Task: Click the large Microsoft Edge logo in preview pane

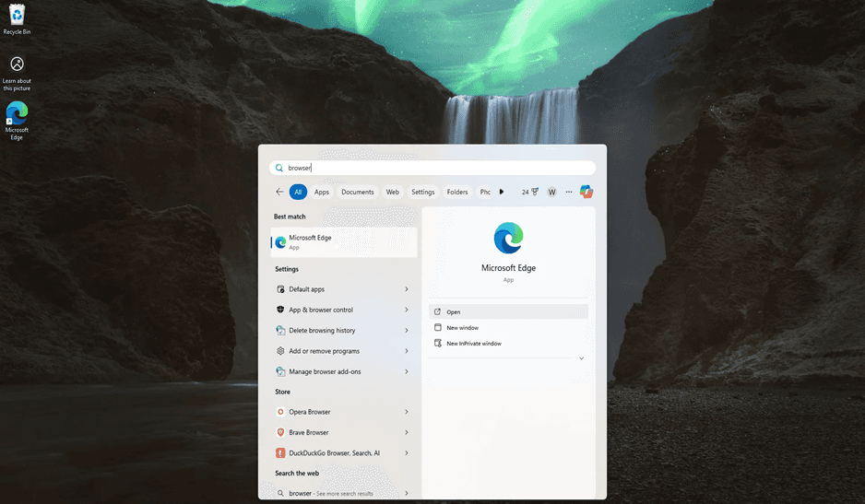Action: [508, 239]
